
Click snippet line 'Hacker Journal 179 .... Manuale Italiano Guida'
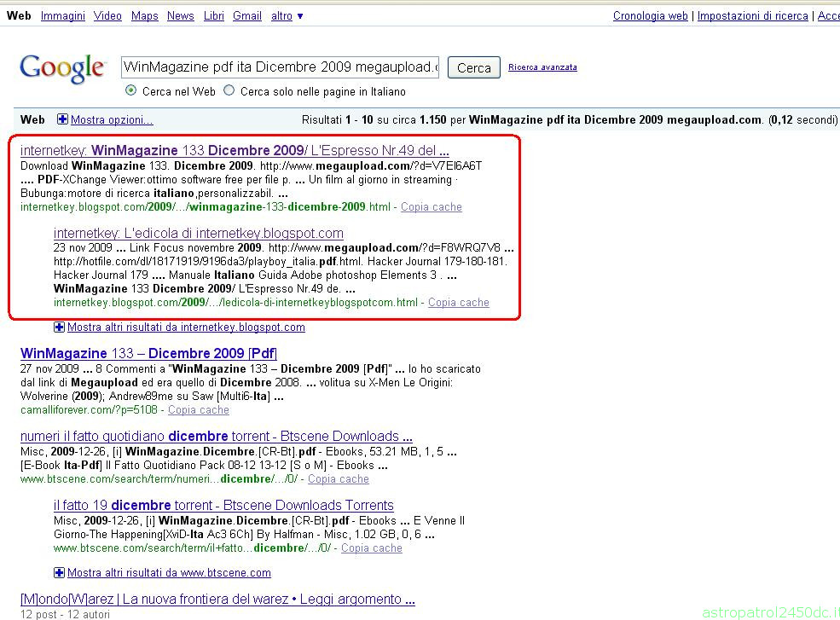pyautogui.click(x=255, y=275)
